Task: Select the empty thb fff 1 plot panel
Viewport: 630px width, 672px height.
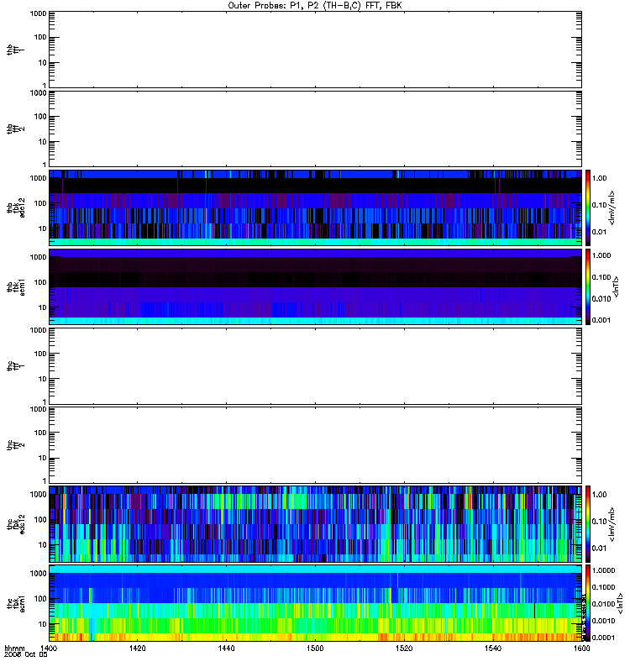Action: pyautogui.click(x=315, y=50)
